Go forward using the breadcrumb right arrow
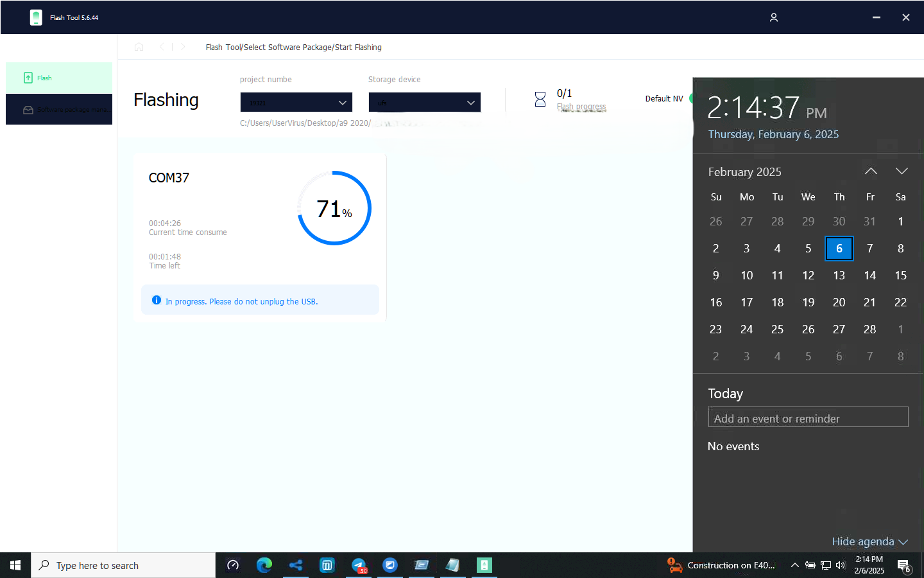924x578 pixels. click(183, 47)
